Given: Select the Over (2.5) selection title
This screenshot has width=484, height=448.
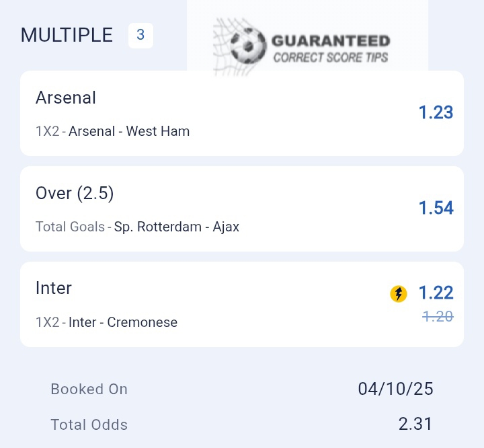Looking at the screenshot, I should coord(75,193).
